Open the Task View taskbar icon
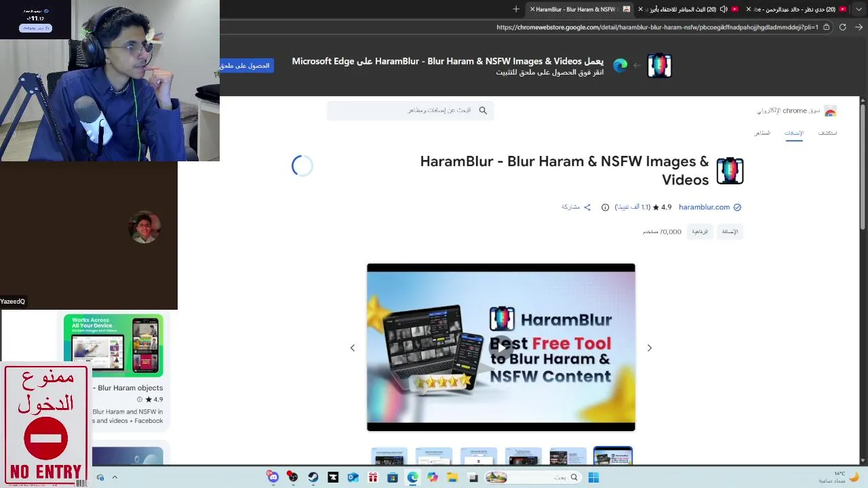 (x=473, y=477)
